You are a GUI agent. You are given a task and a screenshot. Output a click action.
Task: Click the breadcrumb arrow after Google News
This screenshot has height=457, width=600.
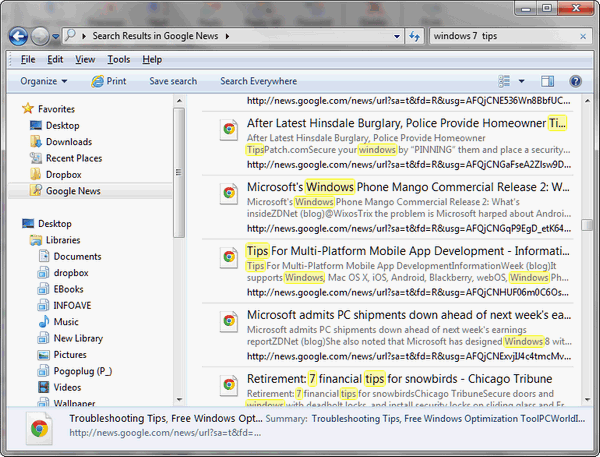[x=227, y=36]
